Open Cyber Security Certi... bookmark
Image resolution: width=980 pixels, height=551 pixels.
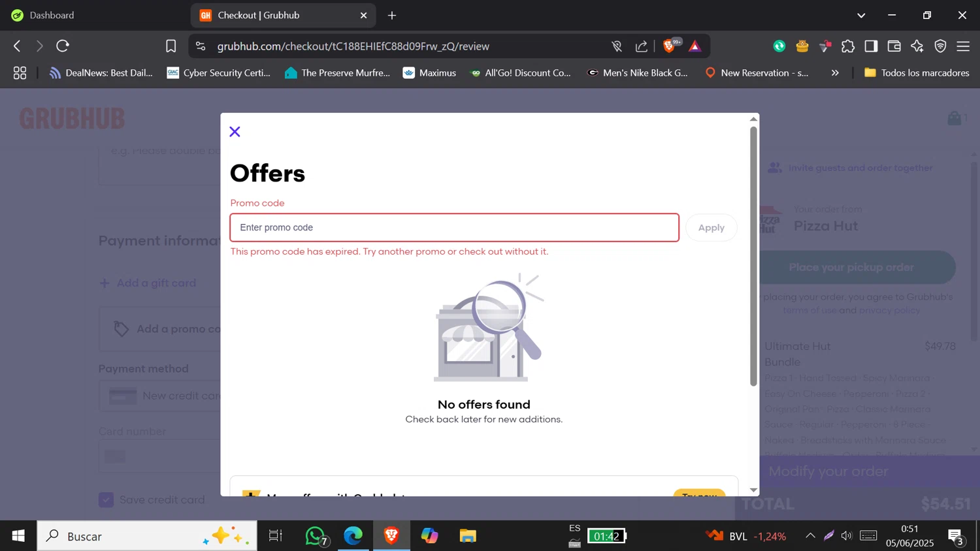click(x=218, y=73)
